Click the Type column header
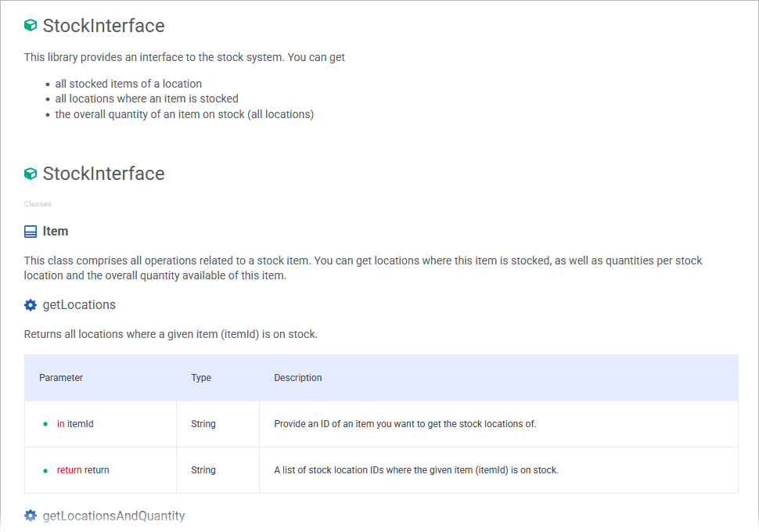This screenshot has width=759, height=532. point(201,378)
